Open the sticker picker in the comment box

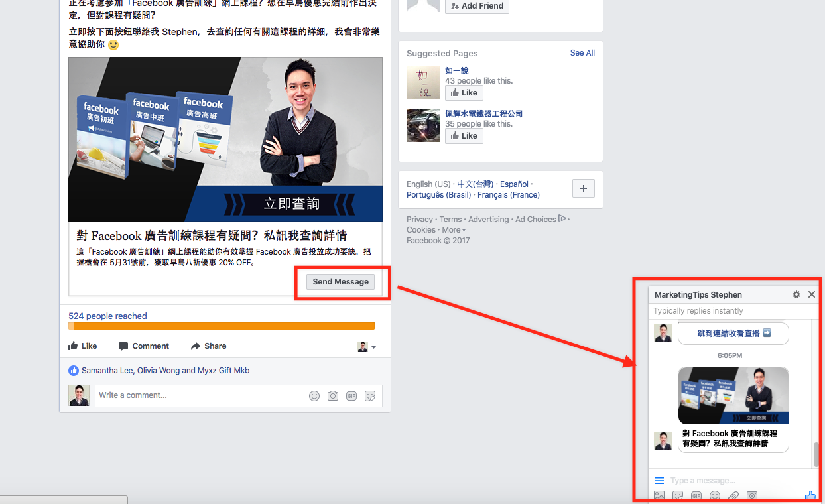coord(370,396)
